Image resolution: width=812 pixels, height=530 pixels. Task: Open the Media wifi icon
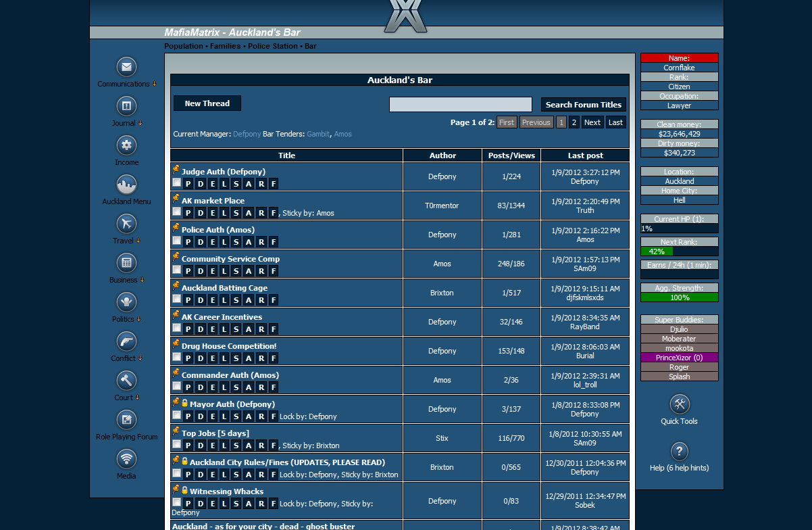(126, 459)
